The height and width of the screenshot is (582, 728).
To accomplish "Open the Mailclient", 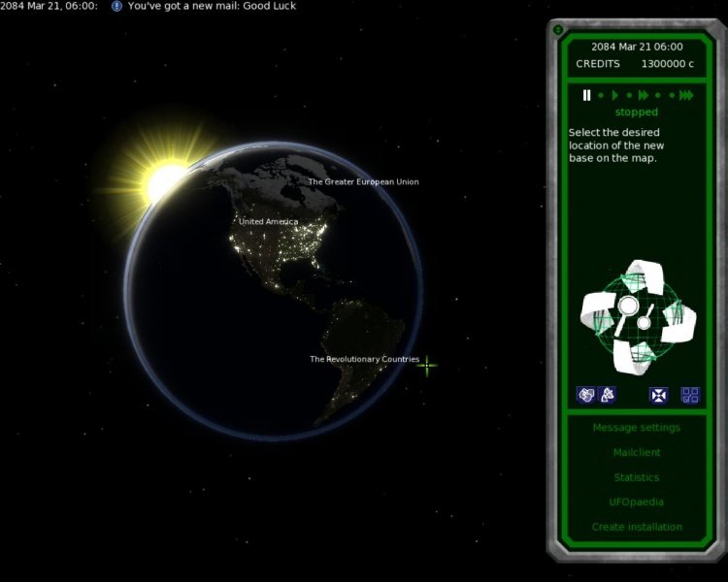I will coord(636,453).
